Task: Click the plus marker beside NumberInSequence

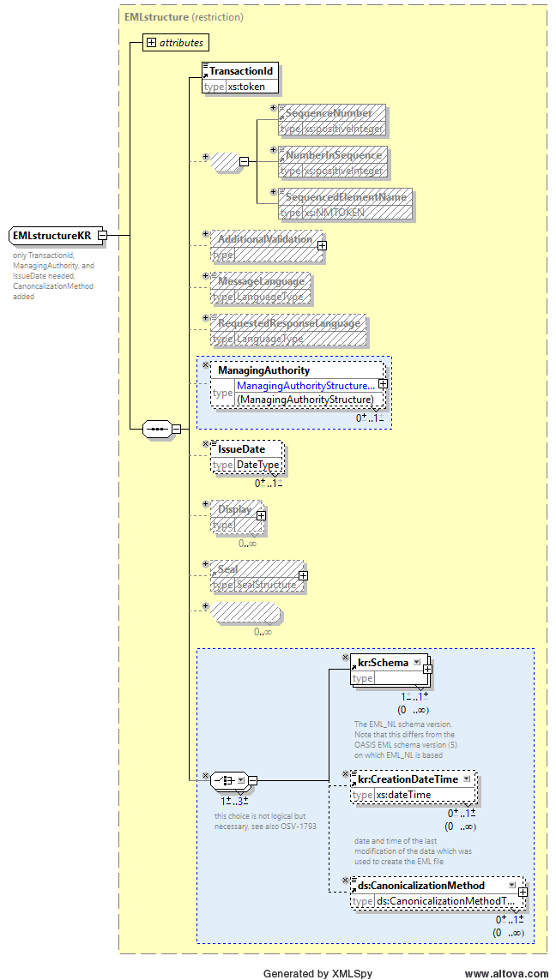Action: pos(274,149)
